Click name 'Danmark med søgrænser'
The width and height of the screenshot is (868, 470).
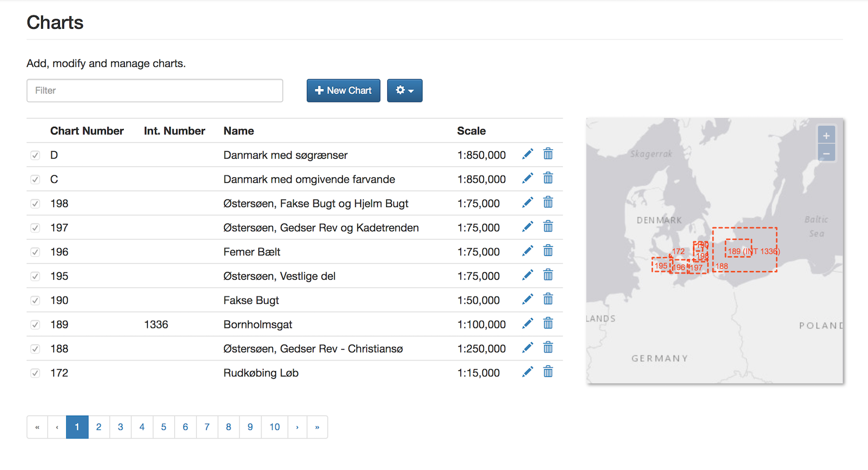coord(285,156)
